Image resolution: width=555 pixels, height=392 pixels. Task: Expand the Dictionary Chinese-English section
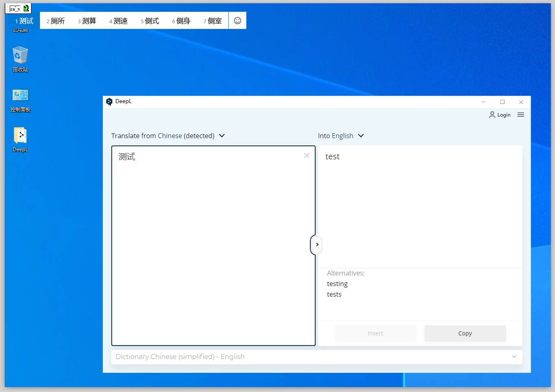point(514,357)
